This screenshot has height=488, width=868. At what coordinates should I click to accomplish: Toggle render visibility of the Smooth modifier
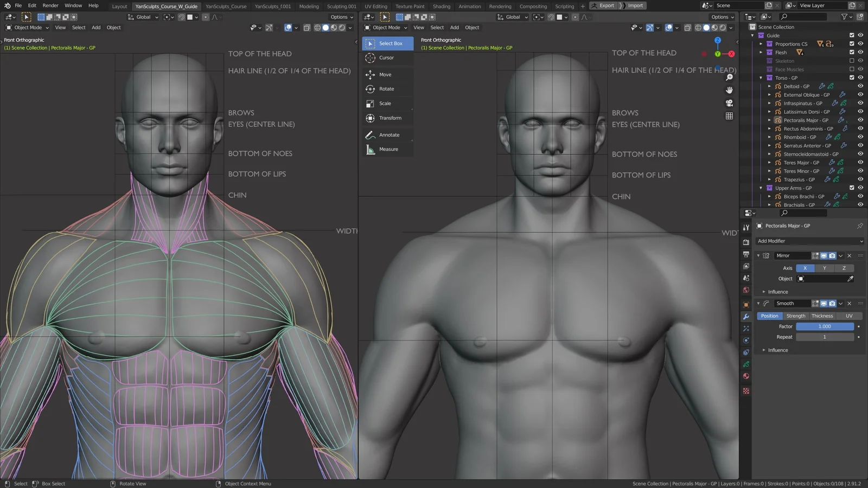click(x=832, y=303)
